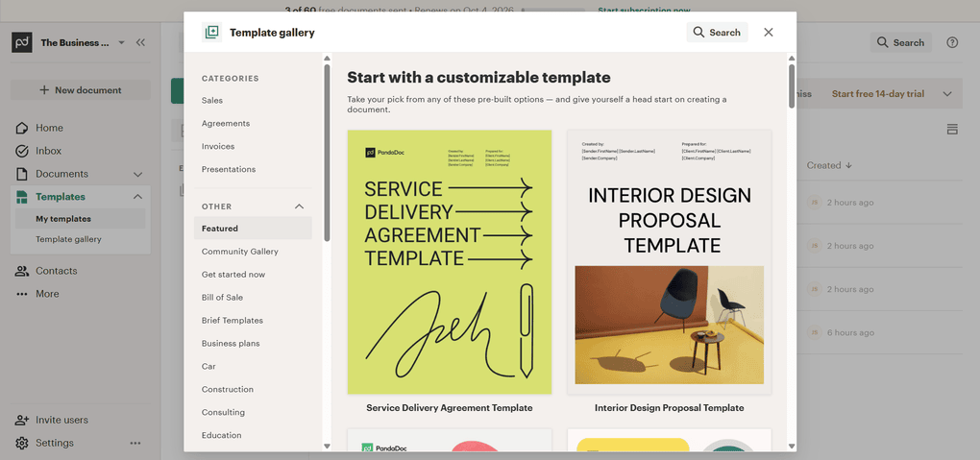Open the Education category
The height and width of the screenshot is (460, 980).
(221, 436)
